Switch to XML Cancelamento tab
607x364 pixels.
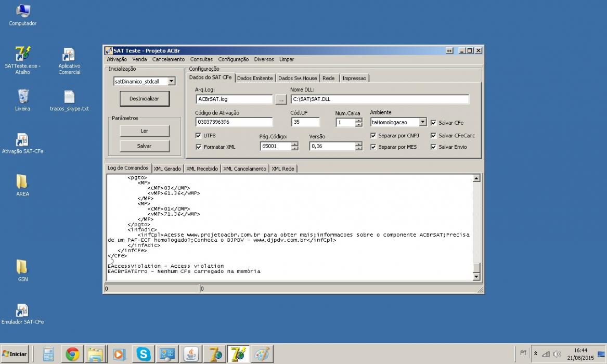click(244, 168)
